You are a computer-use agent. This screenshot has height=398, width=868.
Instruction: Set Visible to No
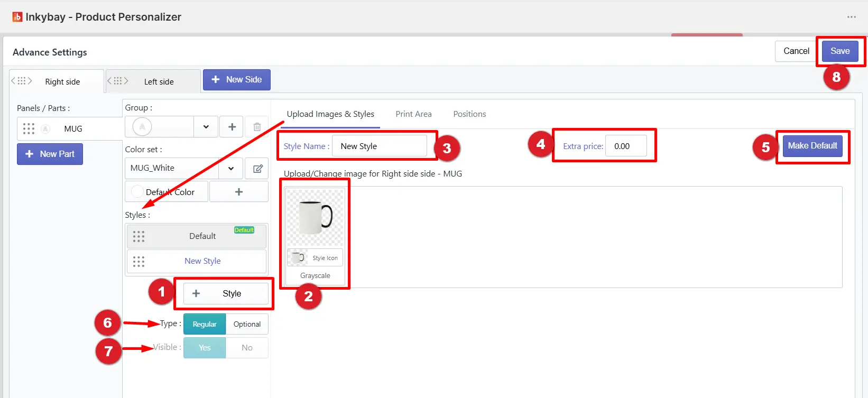click(247, 348)
